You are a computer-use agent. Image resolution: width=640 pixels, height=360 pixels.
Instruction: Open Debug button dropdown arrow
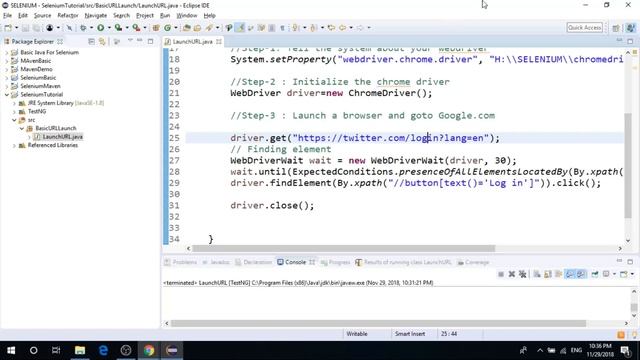pos(91,28)
